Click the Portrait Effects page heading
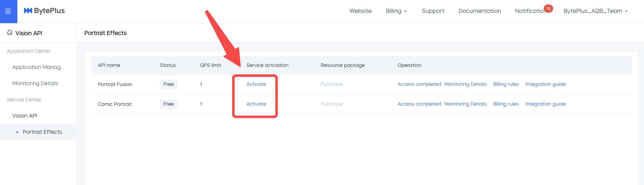The image size is (644, 185). [105, 33]
